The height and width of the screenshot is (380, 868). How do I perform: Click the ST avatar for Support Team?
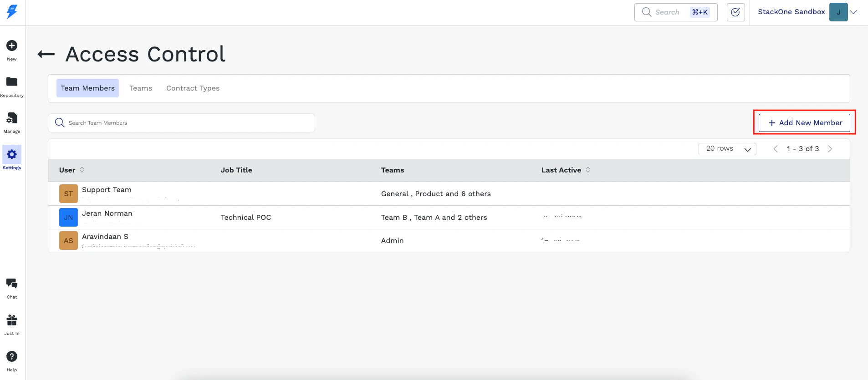tap(68, 193)
